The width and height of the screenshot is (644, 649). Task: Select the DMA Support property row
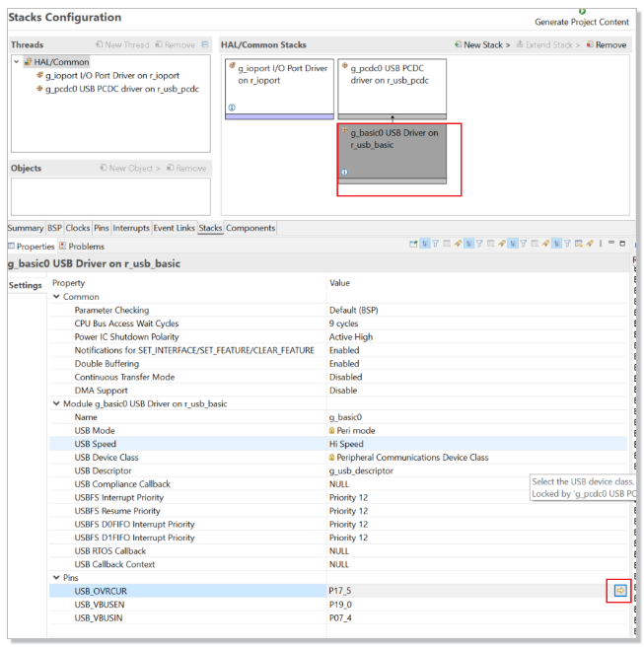tap(338, 391)
